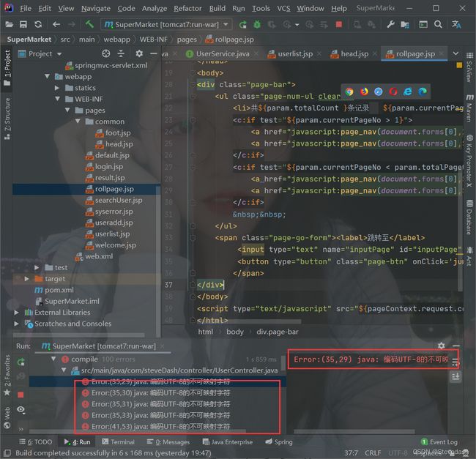The width and height of the screenshot is (476, 459).
Task: Open preview in Internet Explorer icon
Action: pyautogui.click(x=408, y=92)
